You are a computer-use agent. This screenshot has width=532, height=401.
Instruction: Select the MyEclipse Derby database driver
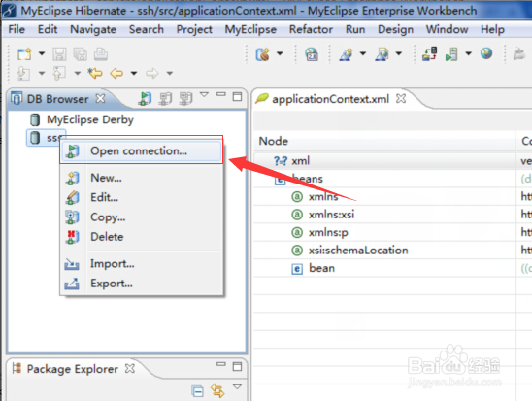[x=82, y=119]
